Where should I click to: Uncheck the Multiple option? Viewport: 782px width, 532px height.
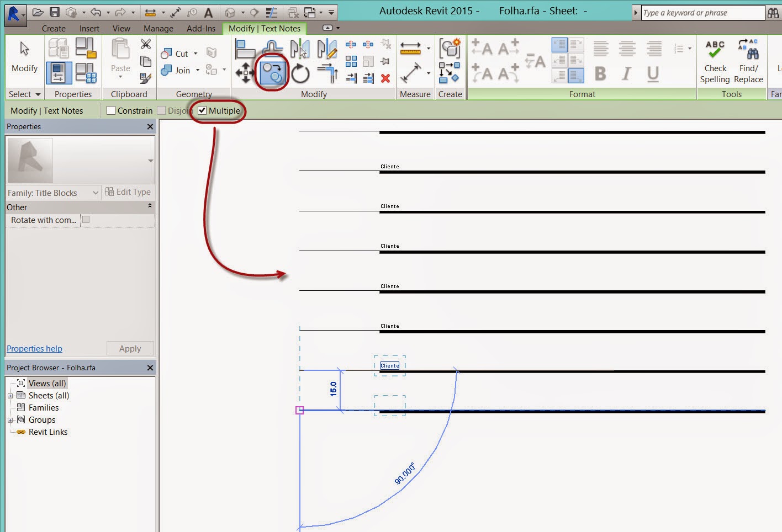(202, 110)
